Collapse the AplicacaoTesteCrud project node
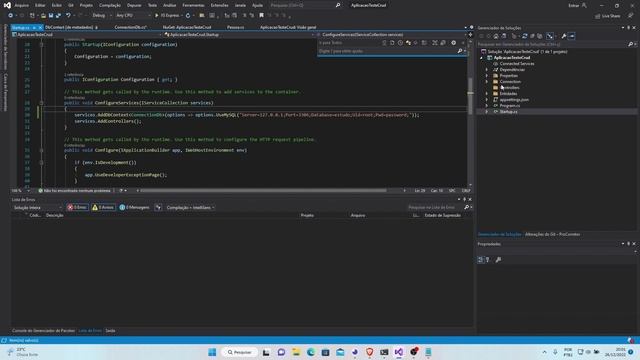 click(x=482, y=58)
